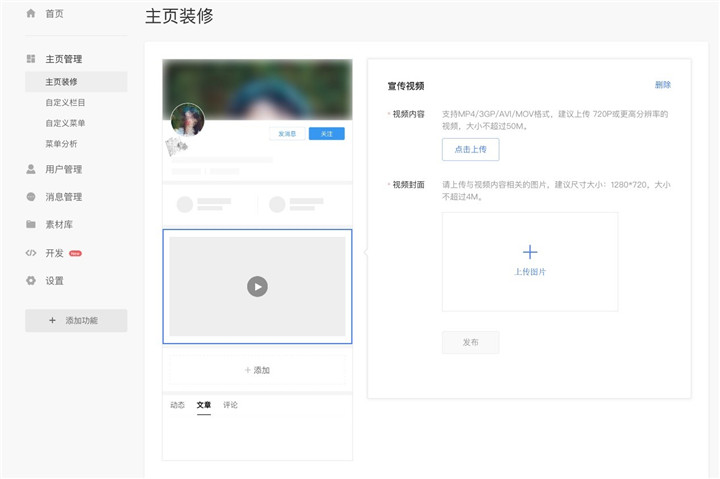This screenshot has width=720, height=479.
Task: Click the plus icon in 添加功能
Action: coord(52,321)
